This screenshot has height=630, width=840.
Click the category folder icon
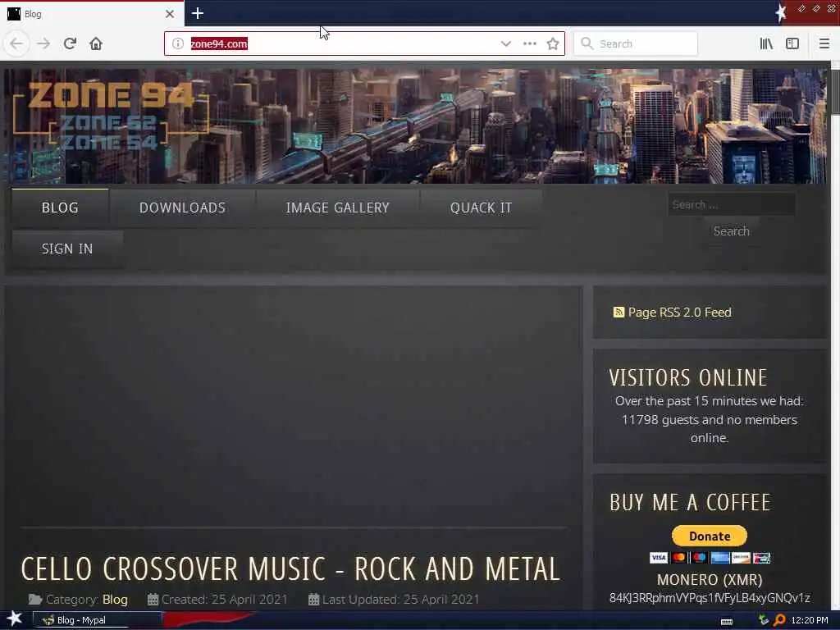(x=35, y=600)
